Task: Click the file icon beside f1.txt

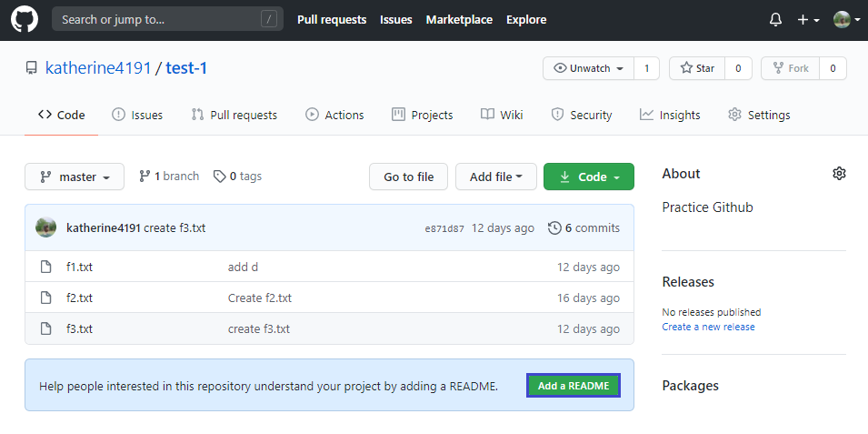Action: click(x=46, y=267)
